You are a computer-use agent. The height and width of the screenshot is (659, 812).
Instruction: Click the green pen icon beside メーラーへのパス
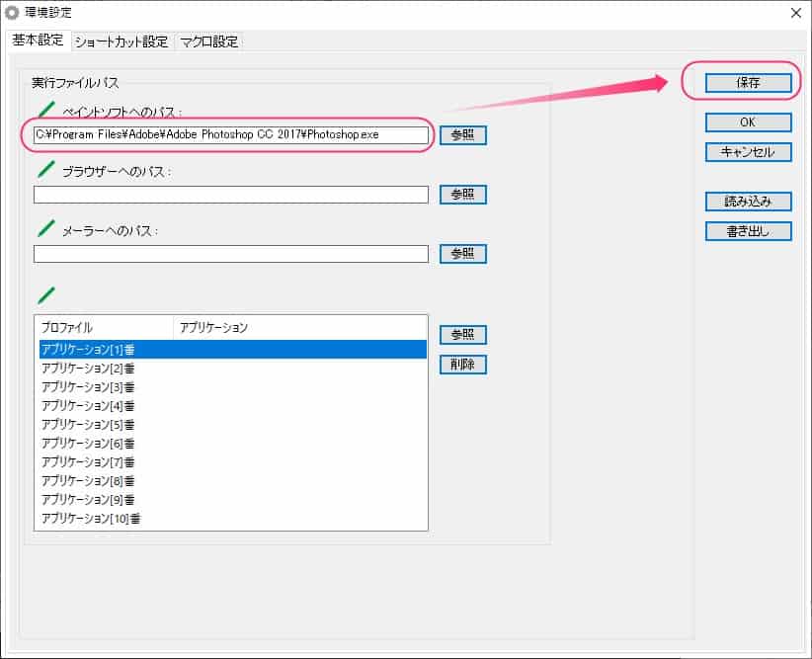coord(46,228)
